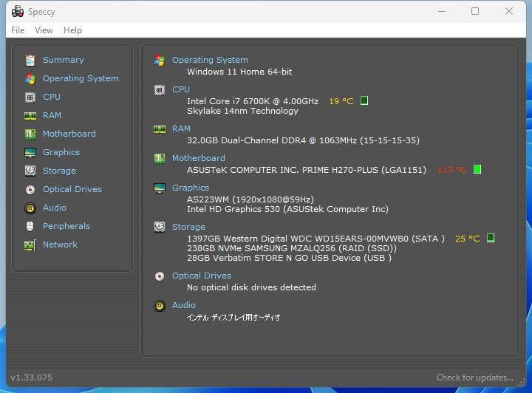
Task: Click the Graphics monitor icon in summary panel
Action: coord(160,188)
